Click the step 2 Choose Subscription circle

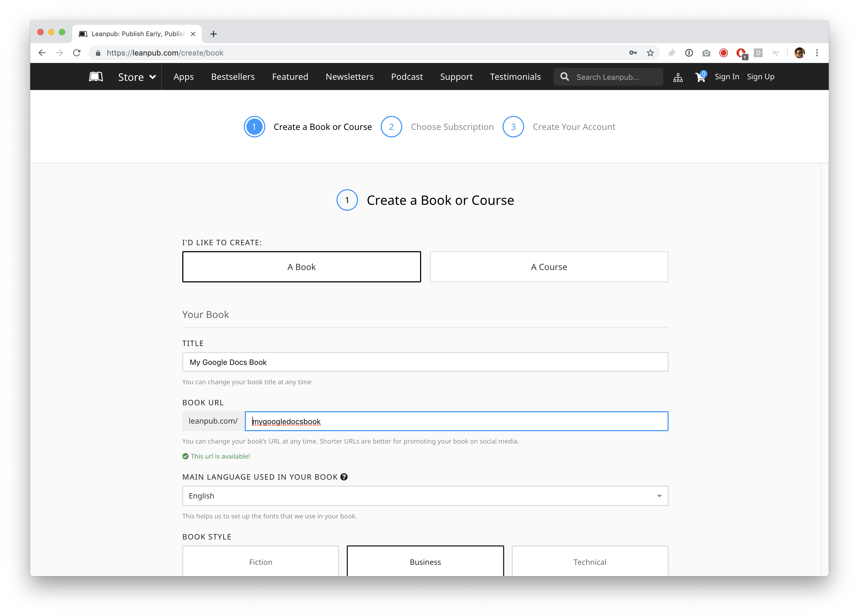(x=391, y=127)
